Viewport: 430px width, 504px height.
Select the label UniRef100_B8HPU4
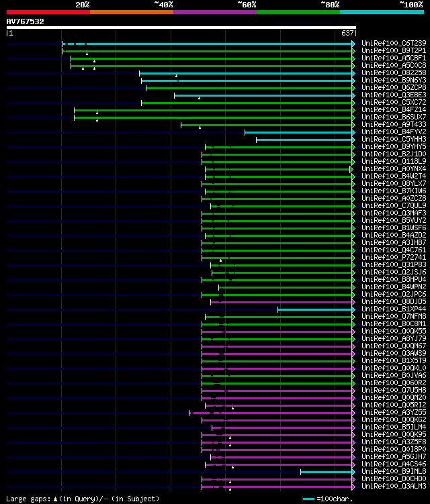pyautogui.click(x=394, y=280)
